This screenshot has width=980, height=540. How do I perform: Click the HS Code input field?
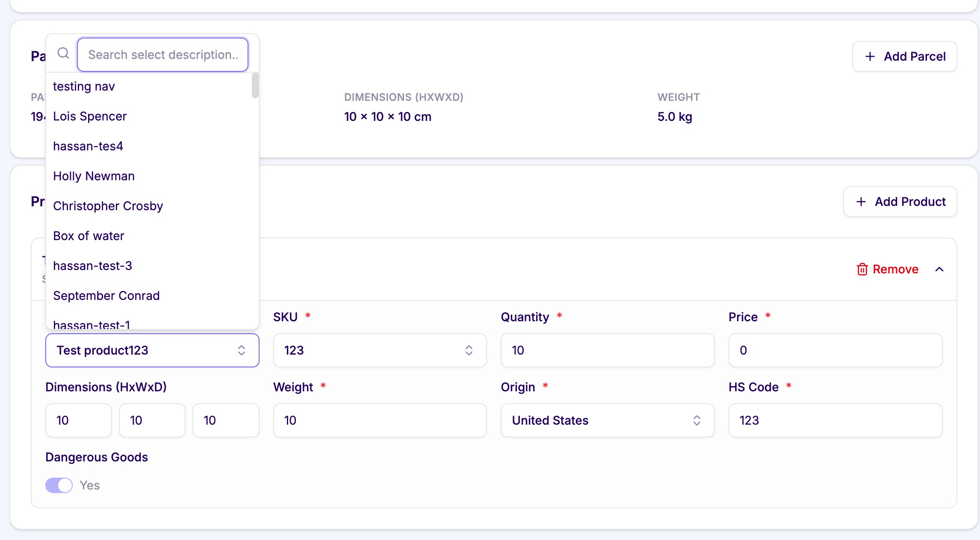[835, 420]
